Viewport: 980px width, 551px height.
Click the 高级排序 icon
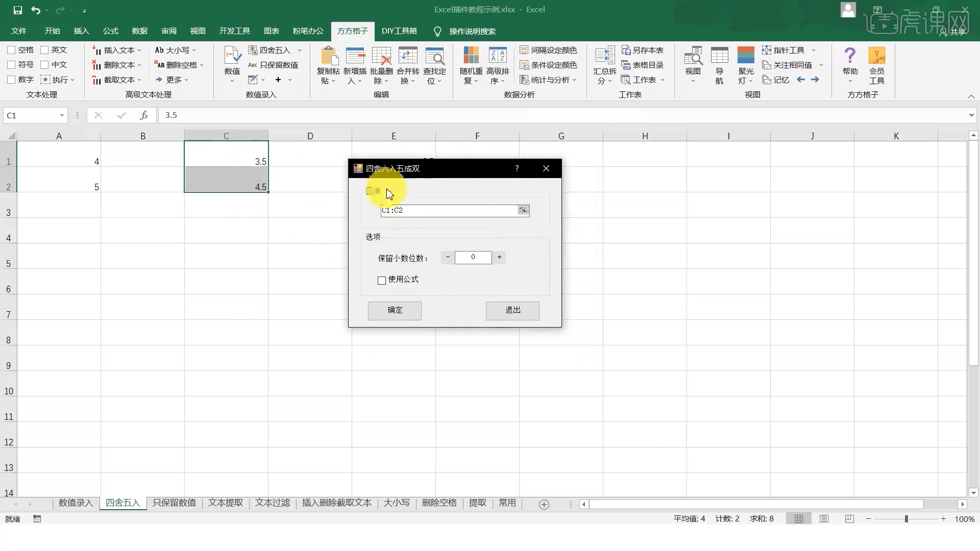(498, 56)
